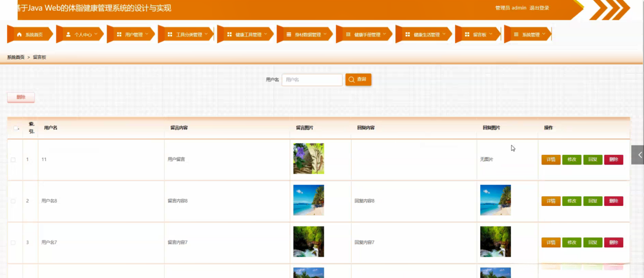
Task: Click the 回复内容7 cell text
Action: [x=364, y=243]
